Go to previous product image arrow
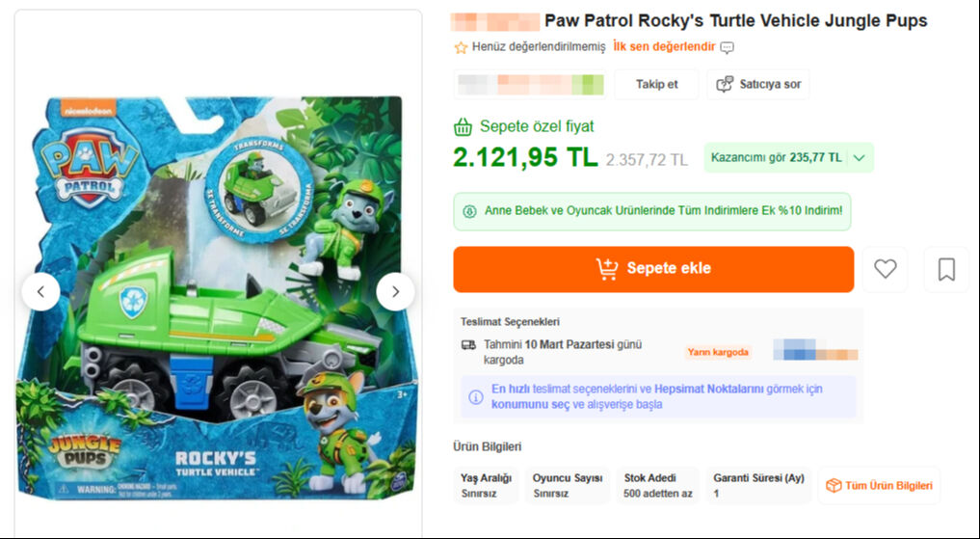 pos(40,291)
